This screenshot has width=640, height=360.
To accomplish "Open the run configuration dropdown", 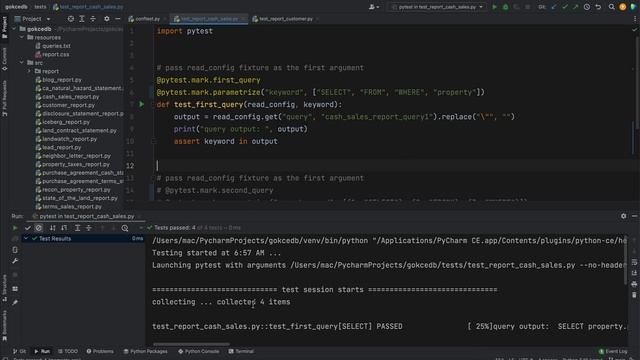I will (x=437, y=7).
